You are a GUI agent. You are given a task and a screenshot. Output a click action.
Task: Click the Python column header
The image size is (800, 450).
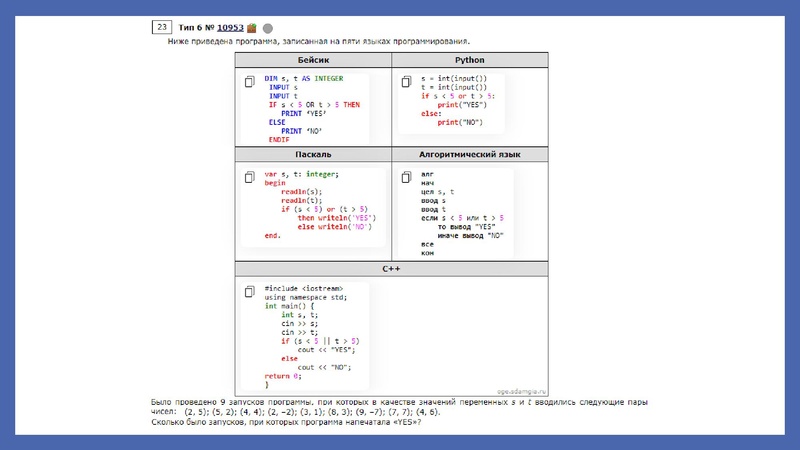click(469, 60)
